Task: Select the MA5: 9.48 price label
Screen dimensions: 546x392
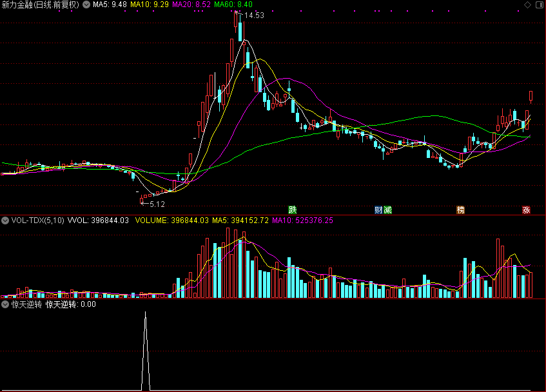Action: (110, 5)
